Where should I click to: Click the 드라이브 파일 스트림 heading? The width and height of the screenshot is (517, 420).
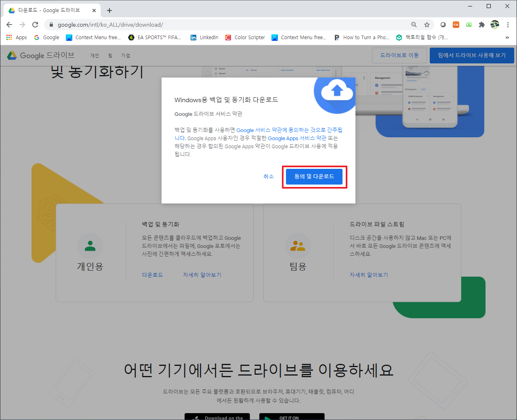click(377, 224)
